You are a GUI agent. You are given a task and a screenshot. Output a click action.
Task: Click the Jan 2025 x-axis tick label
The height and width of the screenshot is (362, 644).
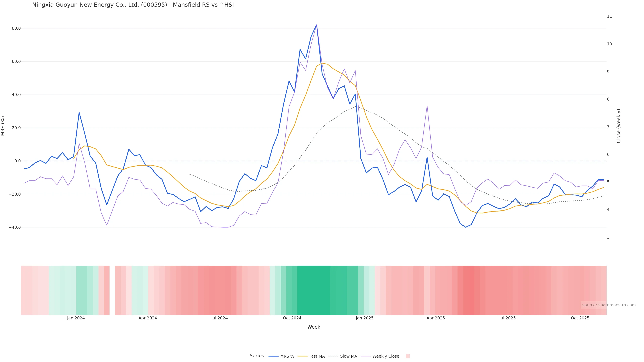click(364, 318)
